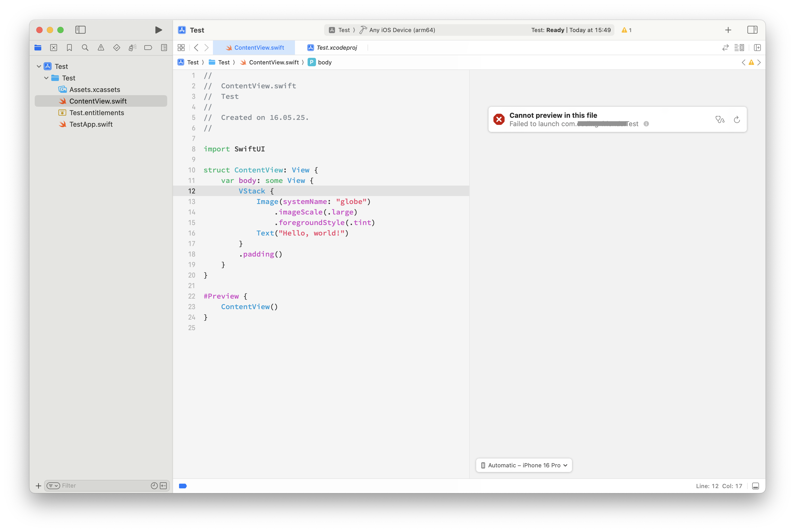Click 'import SwiftUI' code line
The height and width of the screenshot is (532, 795).
pos(234,149)
